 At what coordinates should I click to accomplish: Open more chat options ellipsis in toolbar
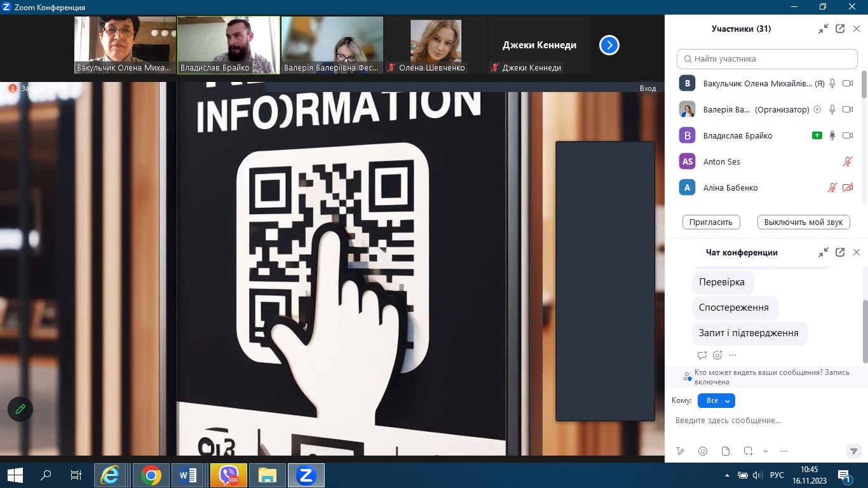783,451
